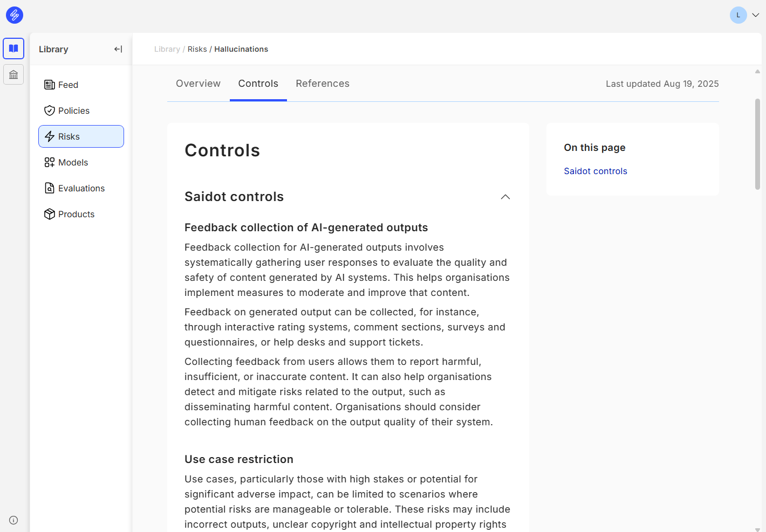Open the Models section
Image resolution: width=766 pixels, height=532 pixels.
point(73,162)
